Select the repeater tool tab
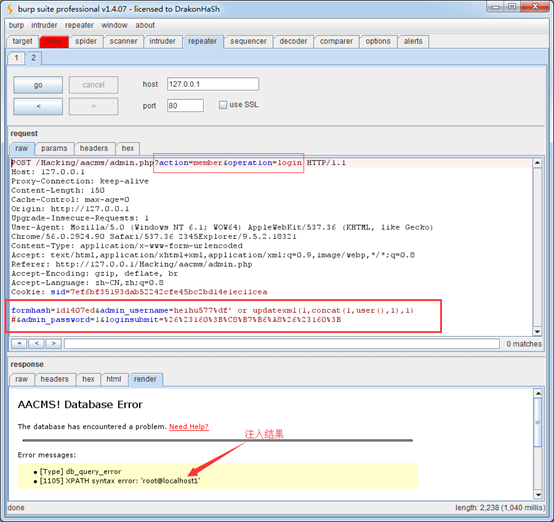The image size is (554, 522). click(x=202, y=41)
